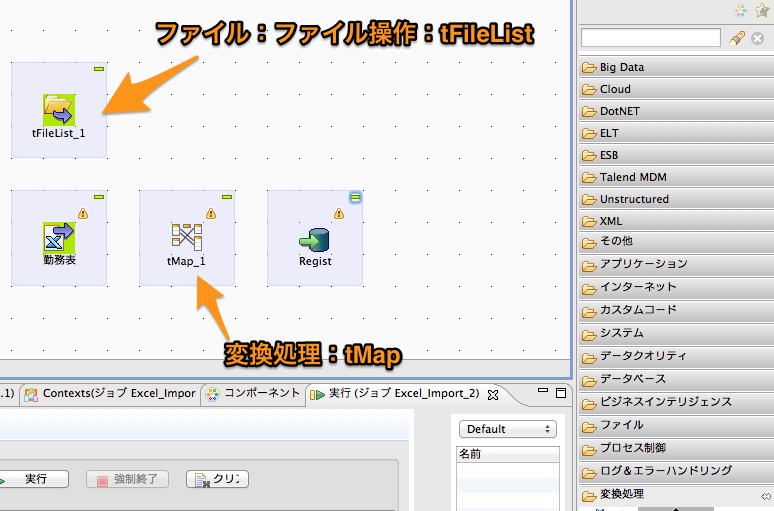Expand the Big Data palette folder
Viewport: 774px width, 511px height.
click(676, 67)
